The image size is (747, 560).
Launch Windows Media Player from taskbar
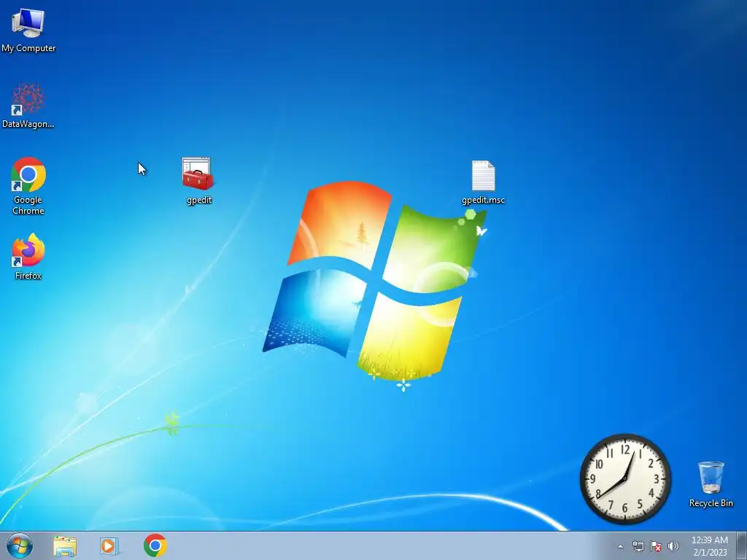[109, 546]
